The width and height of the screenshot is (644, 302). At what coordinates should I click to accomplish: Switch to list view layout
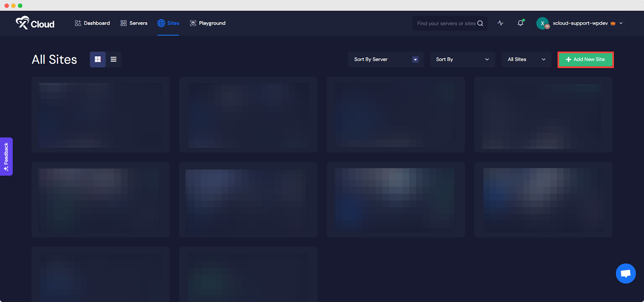(114, 59)
